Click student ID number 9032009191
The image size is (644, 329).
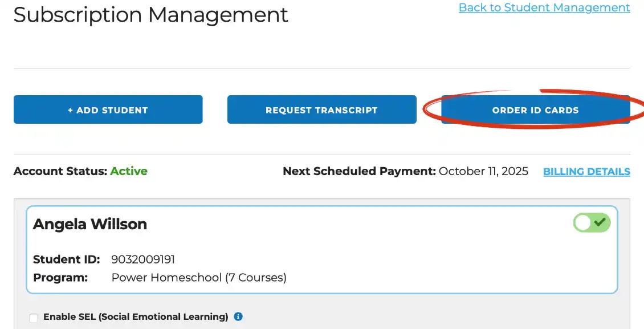click(144, 259)
